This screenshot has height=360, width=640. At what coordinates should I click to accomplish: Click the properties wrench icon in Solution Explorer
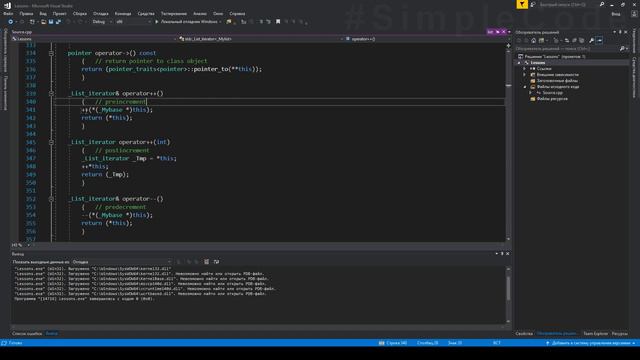(x=591, y=40)
